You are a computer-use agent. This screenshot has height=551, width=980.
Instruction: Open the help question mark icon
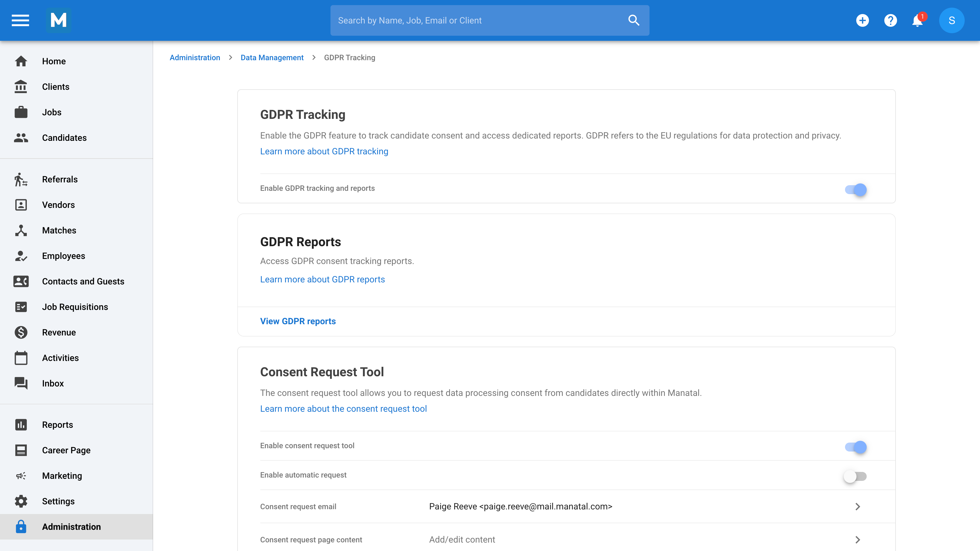point(890,20)
